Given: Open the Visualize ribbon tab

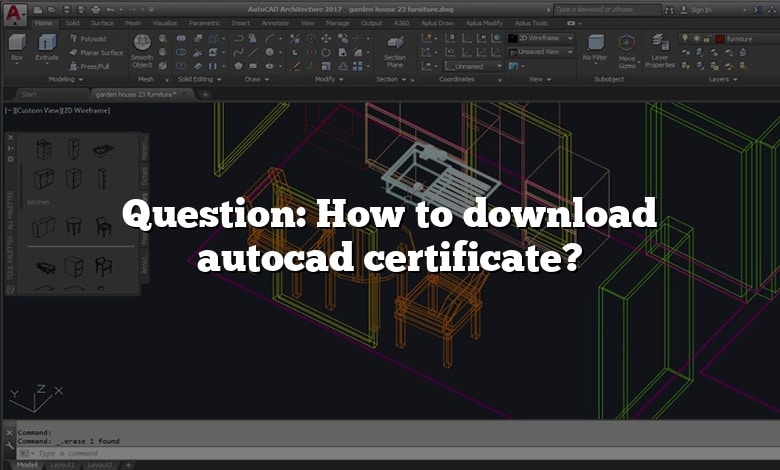Looking at the screenshot, I should (165, 23).
